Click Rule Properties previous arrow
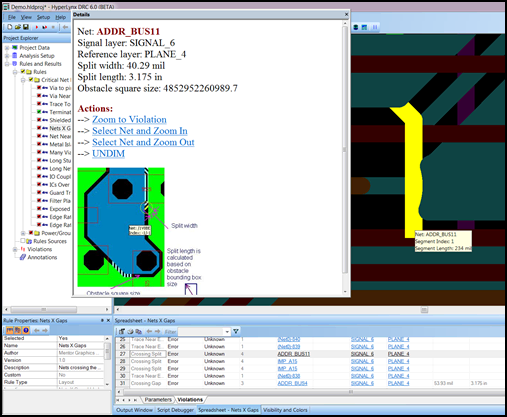Image resolution: width=507 pixels, height=417 pixels. 37,330
